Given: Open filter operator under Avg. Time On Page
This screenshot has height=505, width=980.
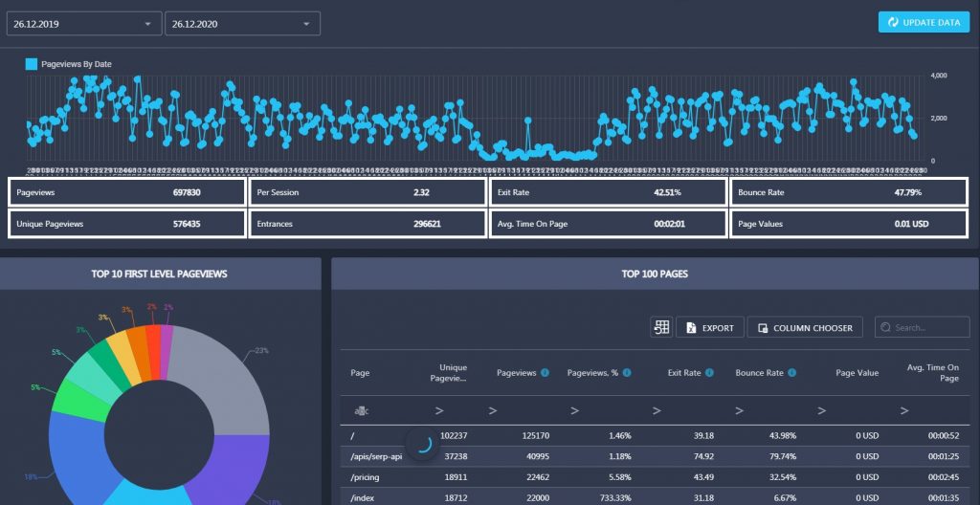Looking at the screenshot, I should [x=904, y=410].
